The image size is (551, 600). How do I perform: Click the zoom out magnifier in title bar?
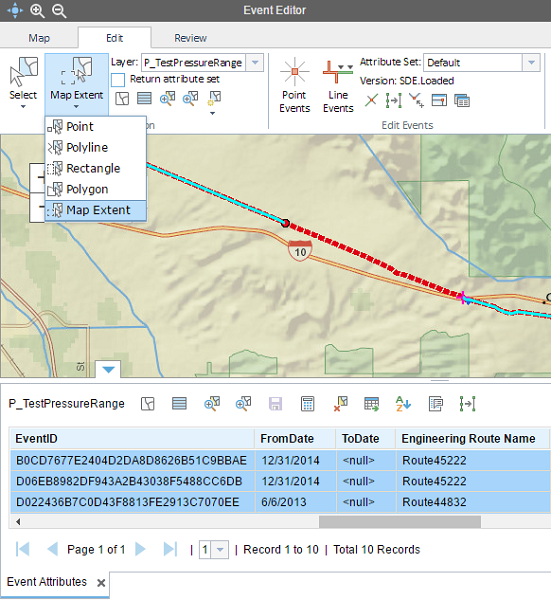tap(59, 11)
